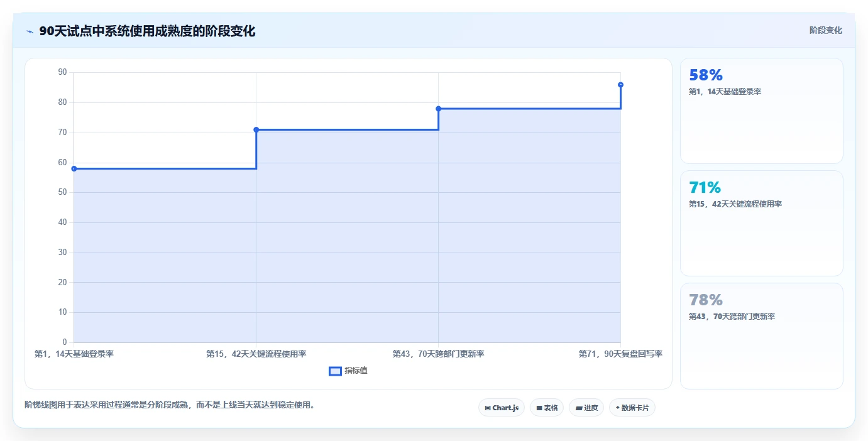Click the 71% stat card value
Image resolution: width=868 pixels, height=441 pixels.
tap(705, 188)
